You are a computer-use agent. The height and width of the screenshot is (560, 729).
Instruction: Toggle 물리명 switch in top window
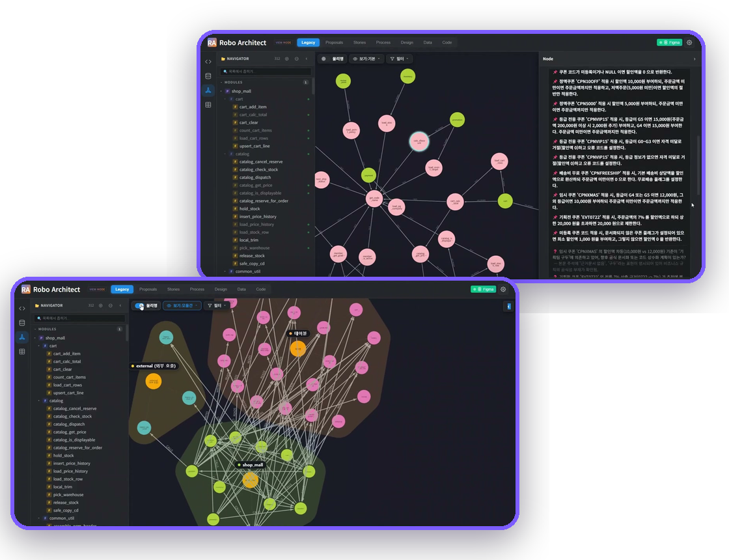click(325, 59)
